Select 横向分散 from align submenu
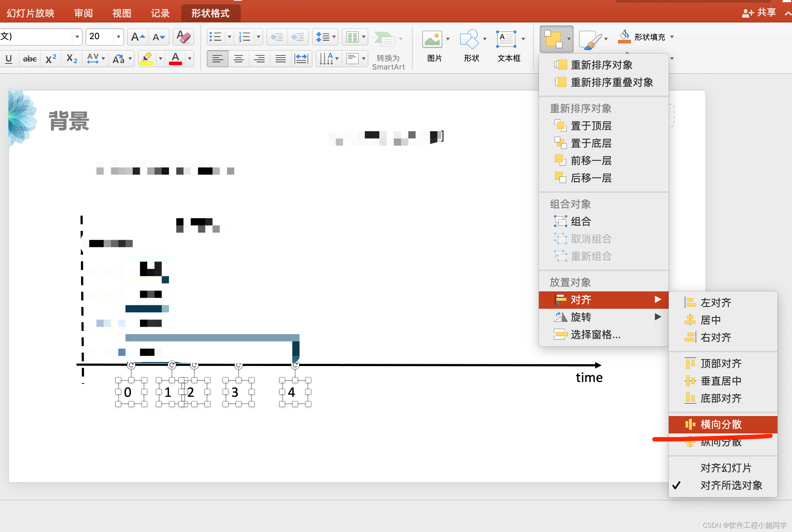Image resolution: width=792 pixels, height=532 pixels. [721, 424]
